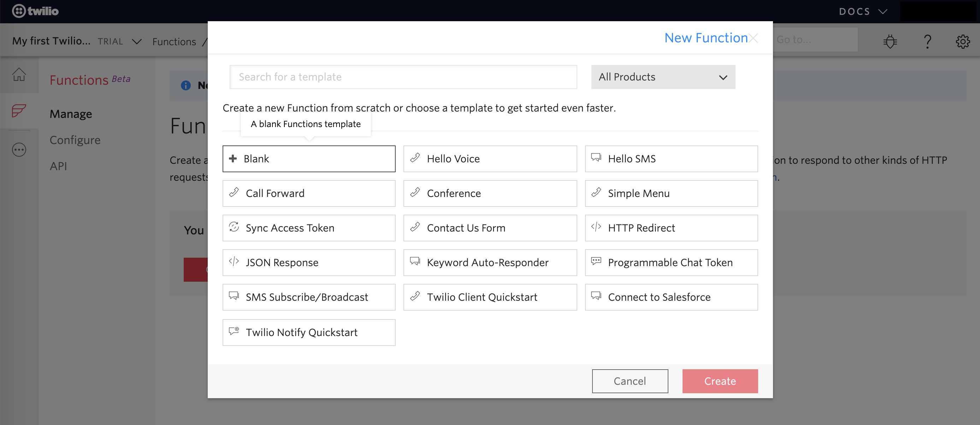980x425 pixels.
Task: Click the Hello SMS template icon
Action: [x=597, y=158]
